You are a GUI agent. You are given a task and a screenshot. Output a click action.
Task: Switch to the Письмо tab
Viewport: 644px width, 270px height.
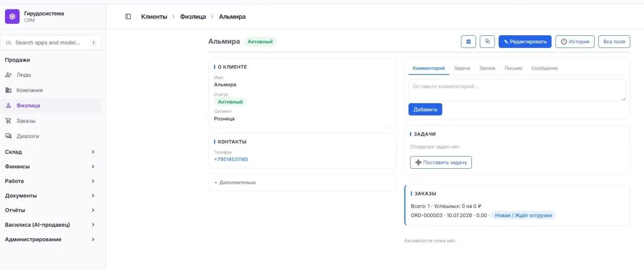coord(513,68)
